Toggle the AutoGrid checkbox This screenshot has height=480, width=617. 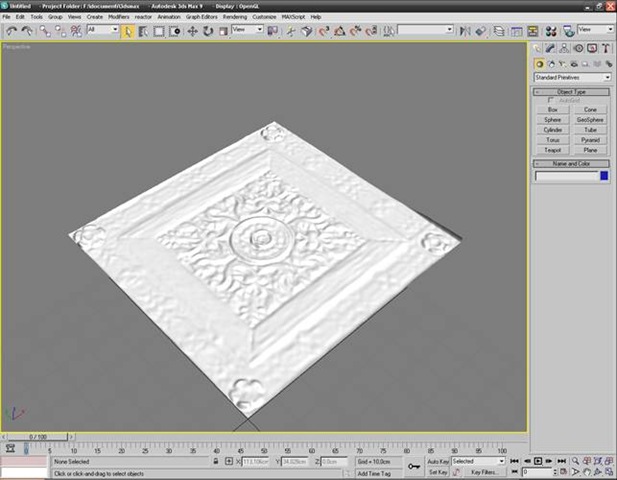pyautogui.click(x=551, y=100)
